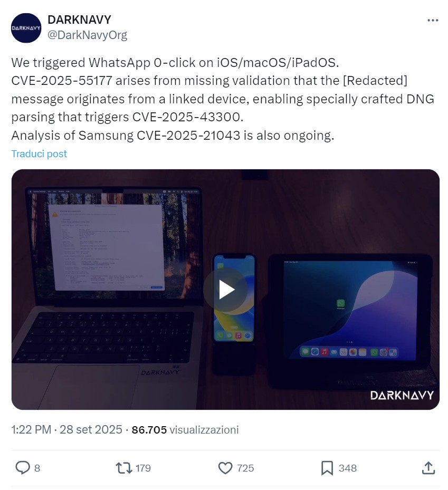Click the 725 likes count
The width and height of the screenshot is (448, 490).
click(x=245, y=468)
